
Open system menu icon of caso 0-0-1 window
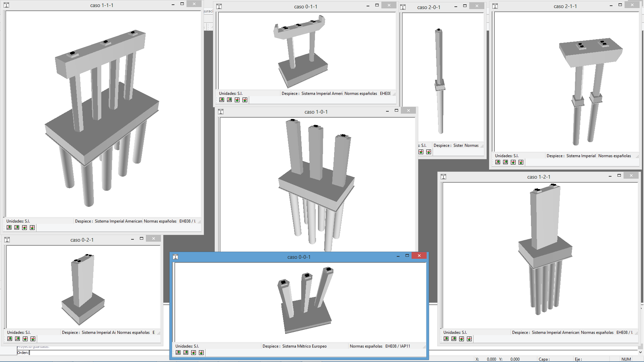coord(175,257)
